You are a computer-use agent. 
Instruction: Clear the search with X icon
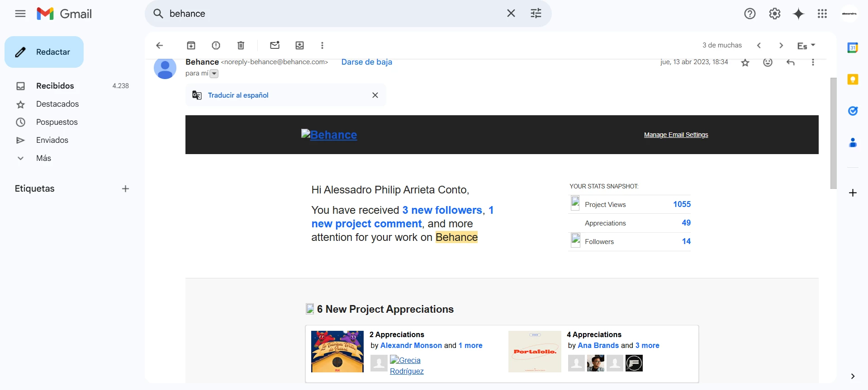511,14
